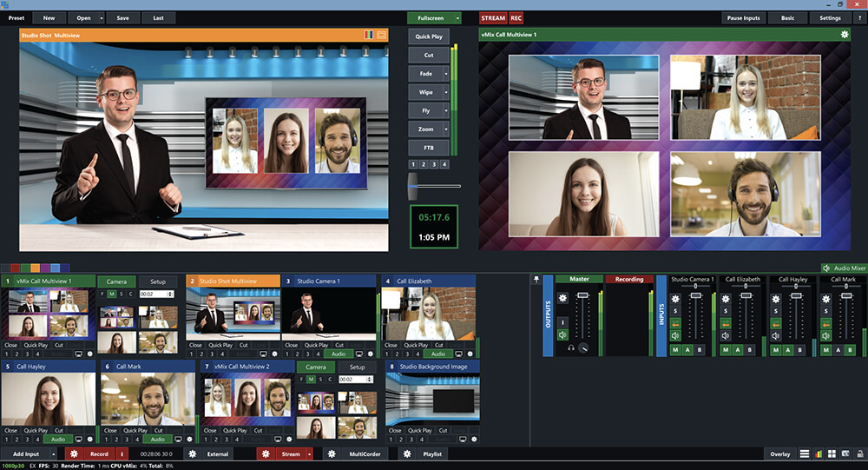Viewport: 868px width, 470px height.
Task: Pin the audio mixer panel
Action: click(536, 280)
